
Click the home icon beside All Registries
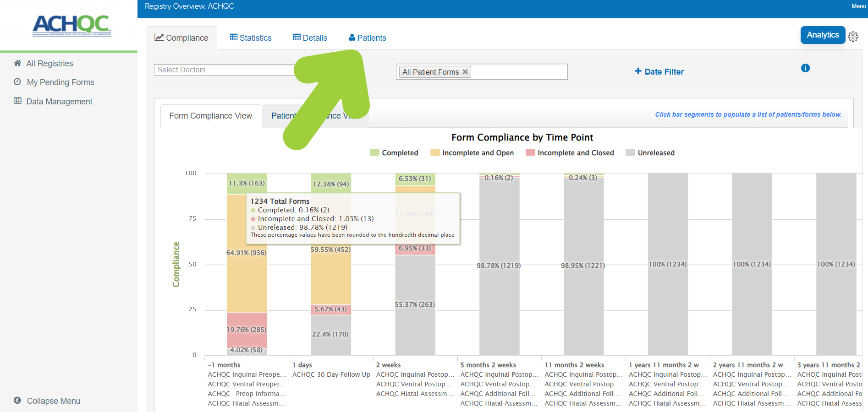coord(17,63)
